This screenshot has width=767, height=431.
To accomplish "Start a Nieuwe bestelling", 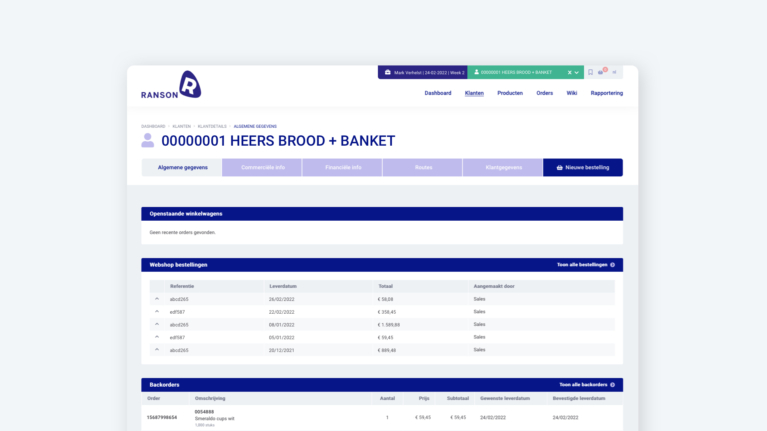I will 583,167.
